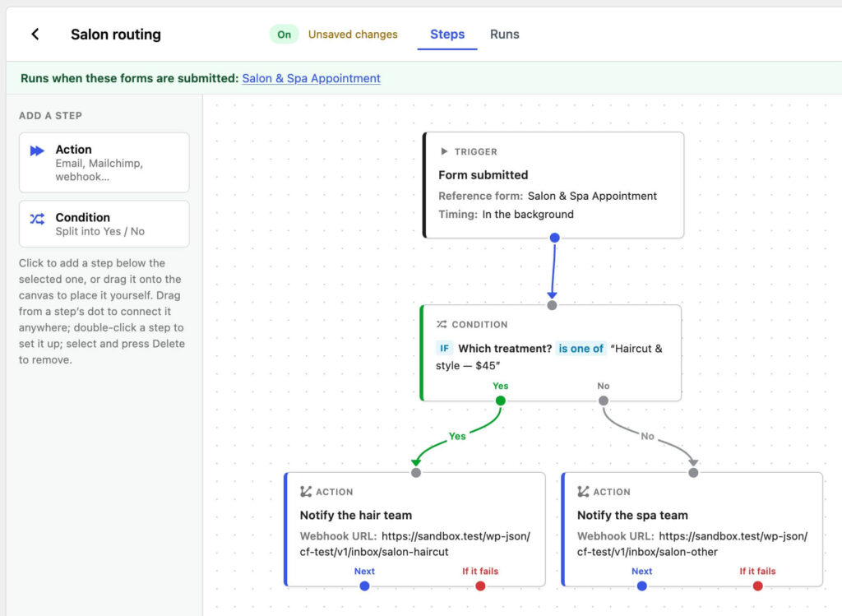Open the Runs tab
Viewport: 842px width, 616px height.
click(504, 35)
